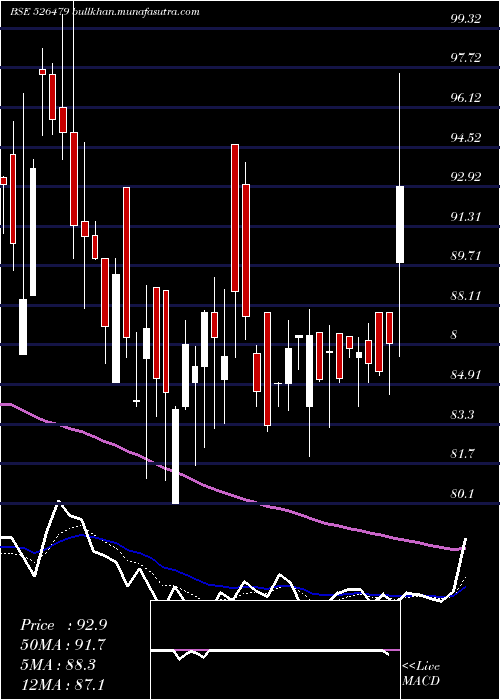500x700 pixels.
Task: Click the MACD inset panel
Action: [x=275, y=650]
